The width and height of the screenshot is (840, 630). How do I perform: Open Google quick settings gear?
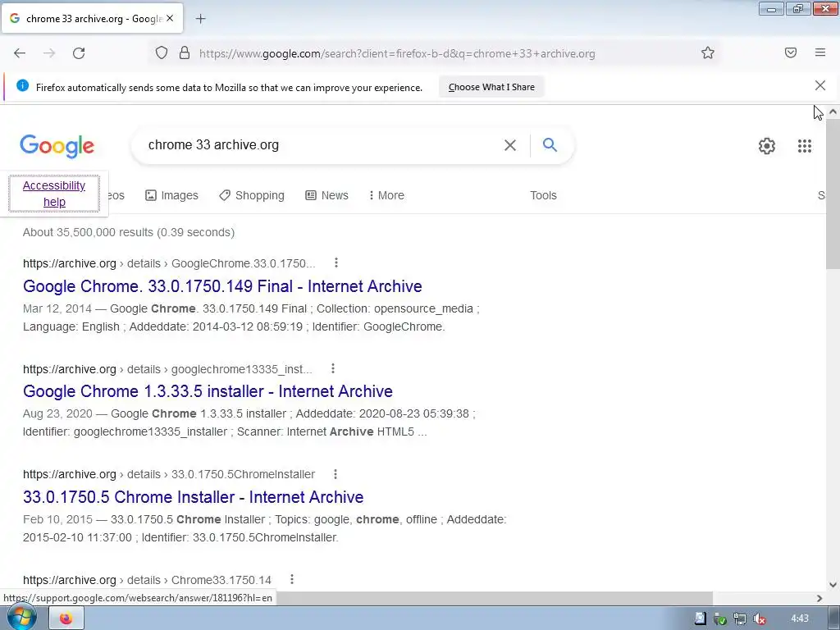pos(767,146)
